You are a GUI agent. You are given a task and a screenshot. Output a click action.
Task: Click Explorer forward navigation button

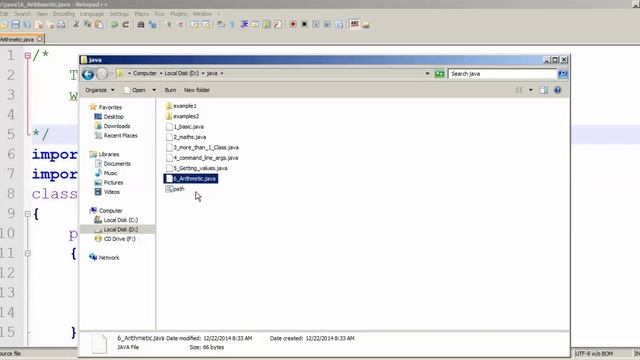[102, 74]
